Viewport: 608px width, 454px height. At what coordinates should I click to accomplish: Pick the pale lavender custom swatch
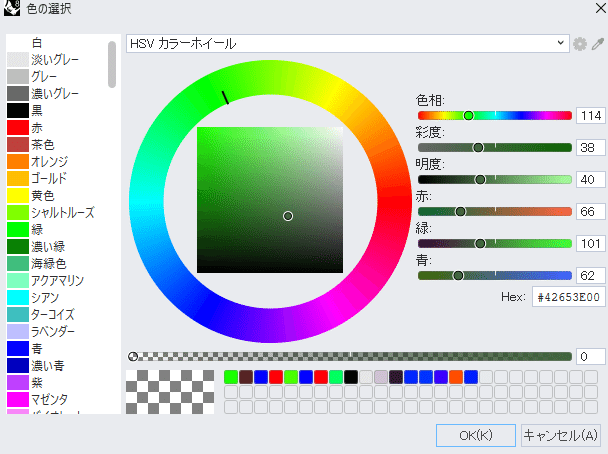pyautogui.click(x=381, y=377)
